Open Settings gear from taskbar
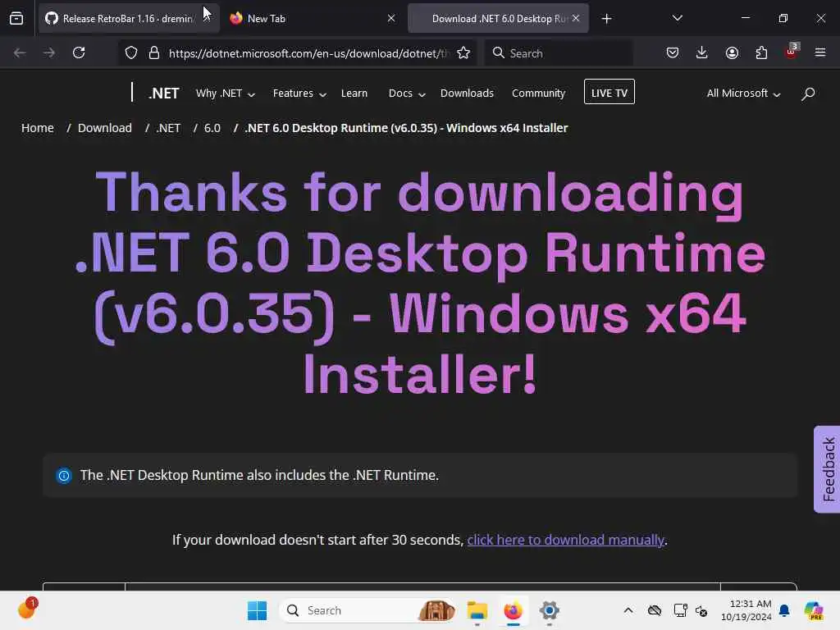This screenshot has height=630, width=840. [549, 610]
